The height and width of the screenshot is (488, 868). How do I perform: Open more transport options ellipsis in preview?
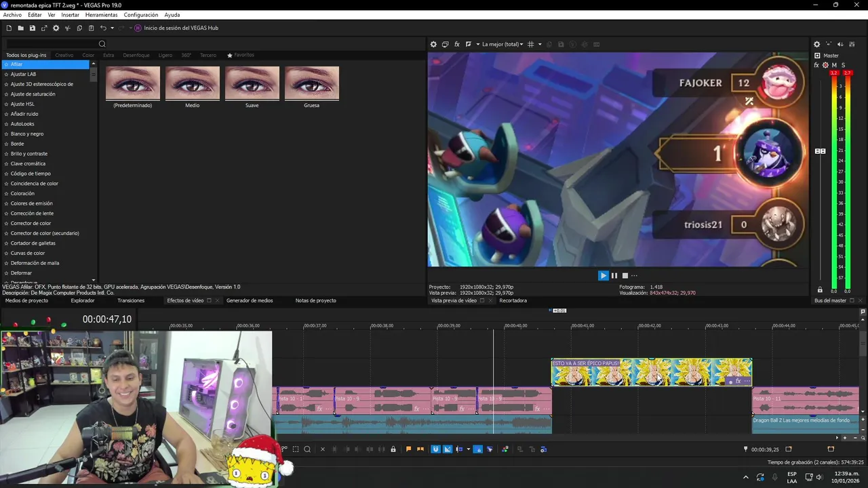[634, 275]
